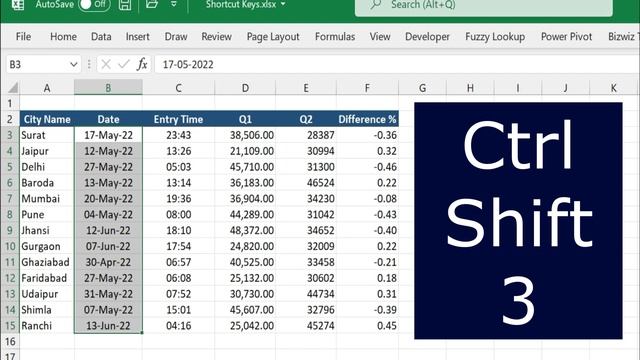Open the Insert tab
This screenshot has width=640, height=360.
point(138,37)
